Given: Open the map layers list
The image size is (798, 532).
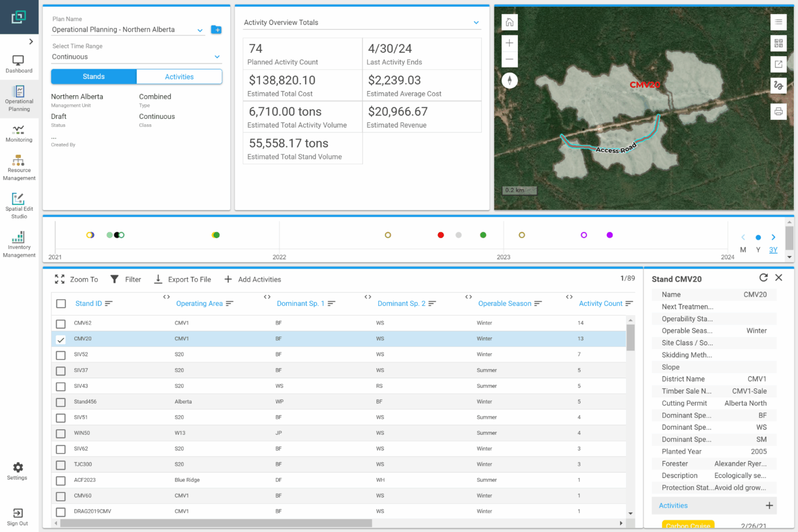Looking at the screenshot, I should pos(778,22).
